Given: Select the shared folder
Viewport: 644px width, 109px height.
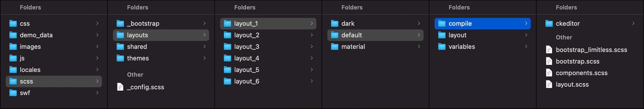Looking at the screenshot, I should point(161,47).
